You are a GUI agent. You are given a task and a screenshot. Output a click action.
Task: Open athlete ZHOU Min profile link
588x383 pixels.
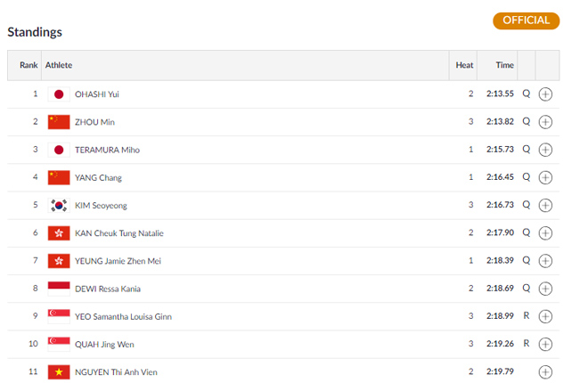[x=94, y=122]
